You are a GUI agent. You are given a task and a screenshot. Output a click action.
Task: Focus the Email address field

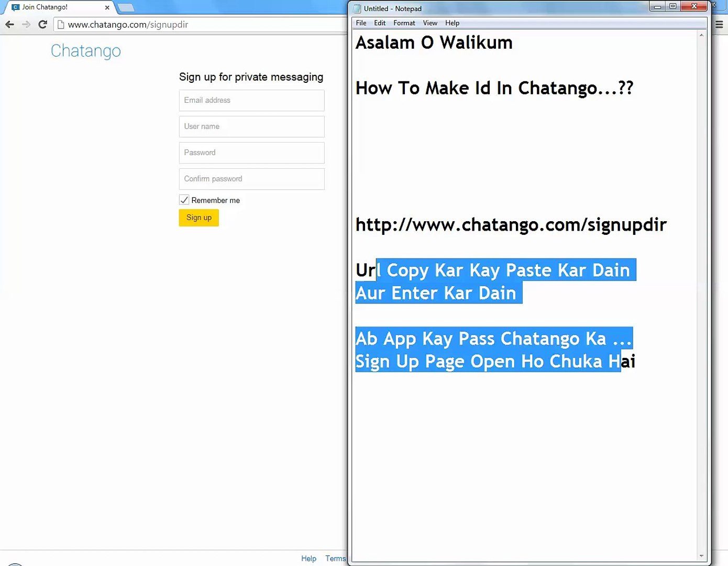(x=252, y=100)
